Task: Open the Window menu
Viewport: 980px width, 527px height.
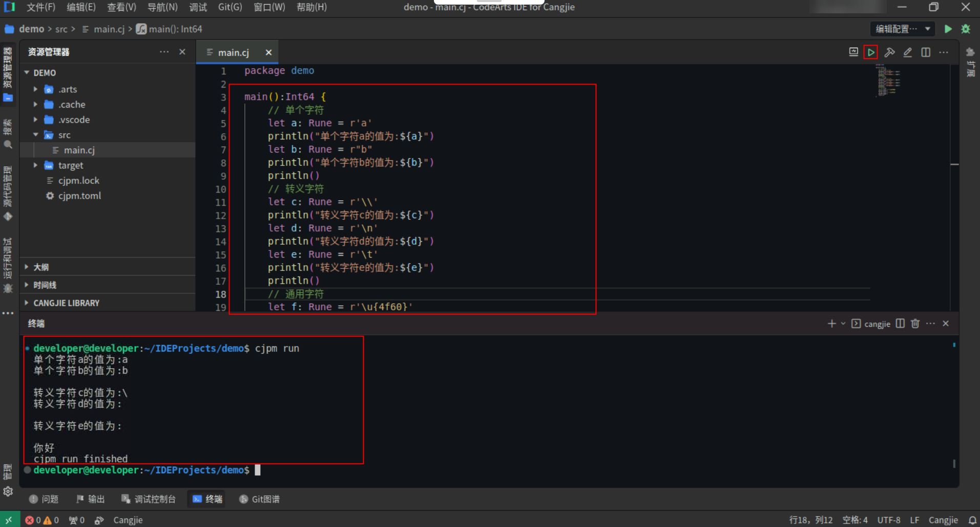Action: click(269, 7)
